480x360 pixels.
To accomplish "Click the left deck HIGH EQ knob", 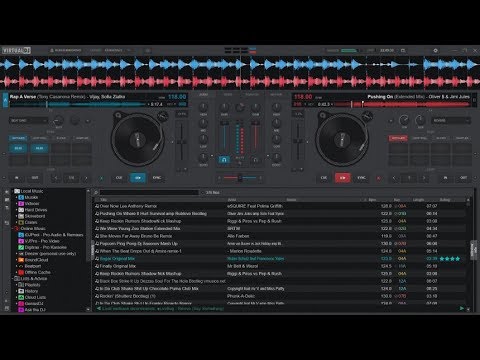I will pyautogui.click(x=203, y=107).
